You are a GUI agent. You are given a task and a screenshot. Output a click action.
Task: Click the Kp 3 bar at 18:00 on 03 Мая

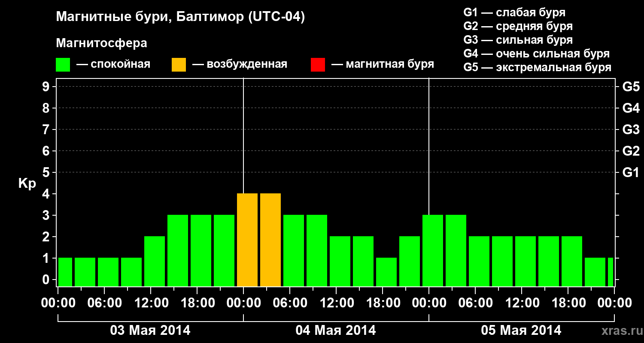click(x=201, y=251)
